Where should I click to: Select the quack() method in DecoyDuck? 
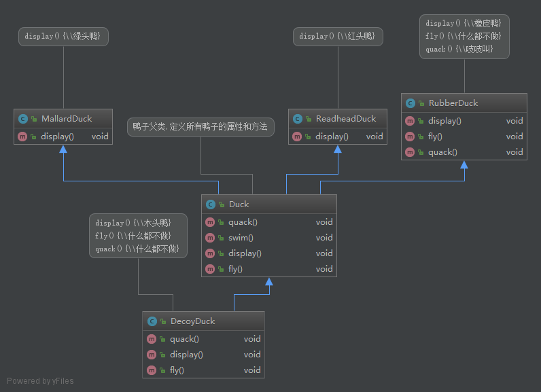point(184,339)
